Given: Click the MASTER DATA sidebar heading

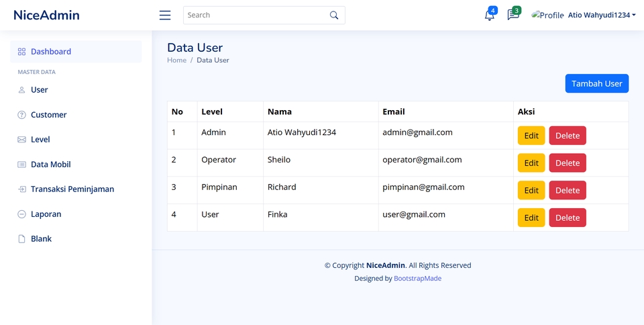Looking at the screenshot, I should coord(36,72).
